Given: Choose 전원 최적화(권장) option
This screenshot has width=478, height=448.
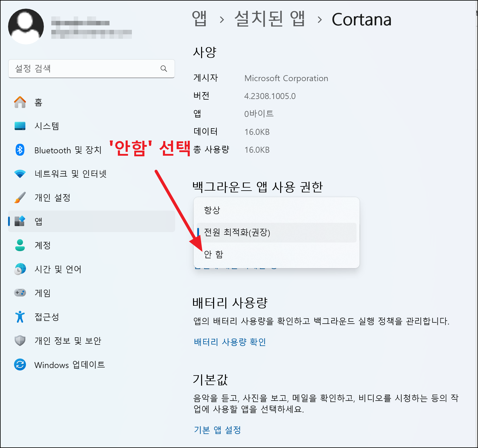Looking at the screenshot, I should (277, 232).
